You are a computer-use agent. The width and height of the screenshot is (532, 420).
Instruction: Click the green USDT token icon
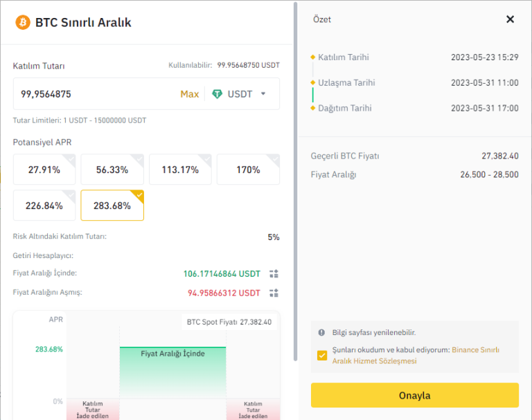click(x=218, y=94)
